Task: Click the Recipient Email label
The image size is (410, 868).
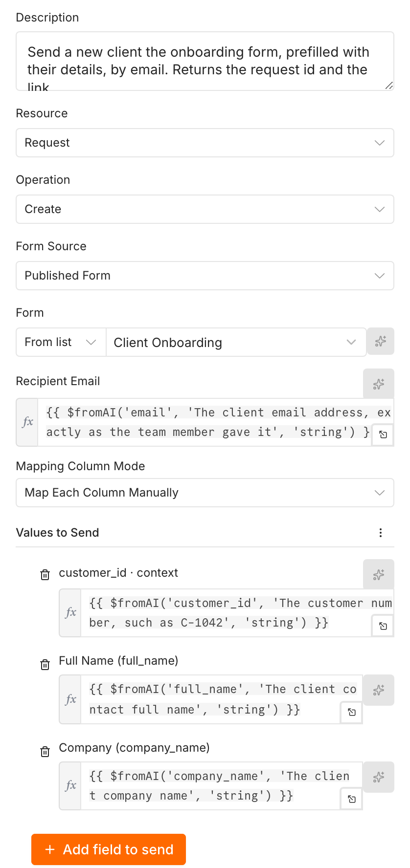Action: pos(58,381)
